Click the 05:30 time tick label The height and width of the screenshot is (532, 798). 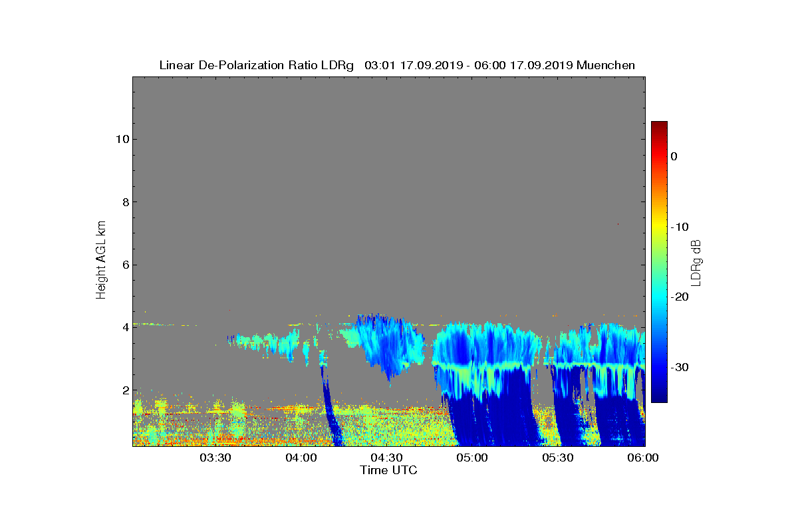558,458
